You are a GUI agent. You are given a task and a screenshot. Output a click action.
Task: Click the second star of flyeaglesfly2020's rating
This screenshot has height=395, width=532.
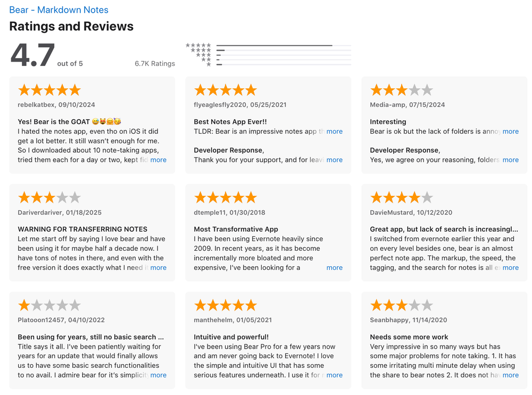(212, 89)
